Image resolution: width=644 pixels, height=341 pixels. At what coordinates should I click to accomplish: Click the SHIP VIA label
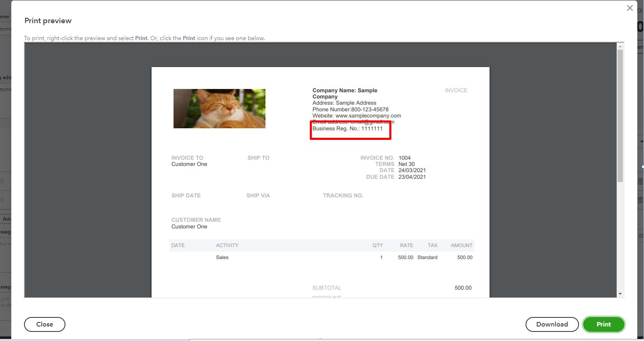(258, 195)
